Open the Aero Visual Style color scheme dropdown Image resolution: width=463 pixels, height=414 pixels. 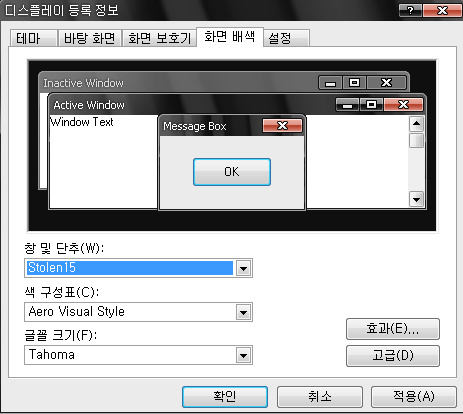244,313
